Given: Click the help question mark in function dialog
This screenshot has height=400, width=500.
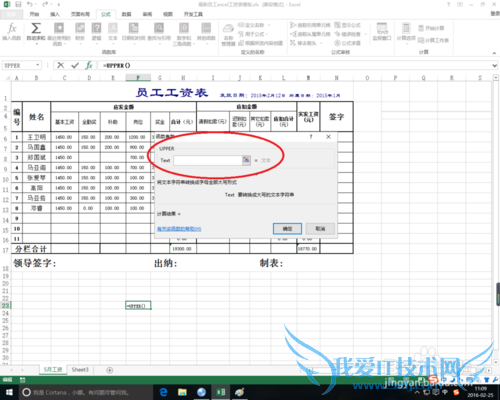Looking at the screenshot, I should point(311,137).
